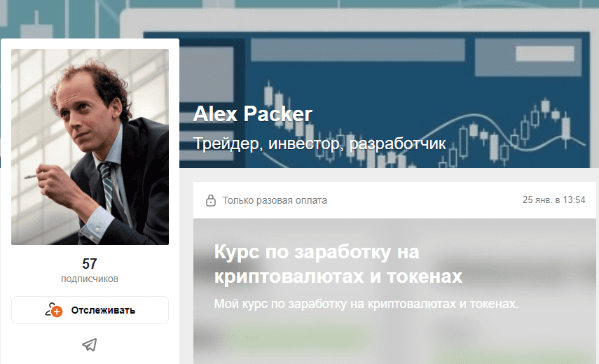Click the cigarette in the profile photo

click(31, 176)
